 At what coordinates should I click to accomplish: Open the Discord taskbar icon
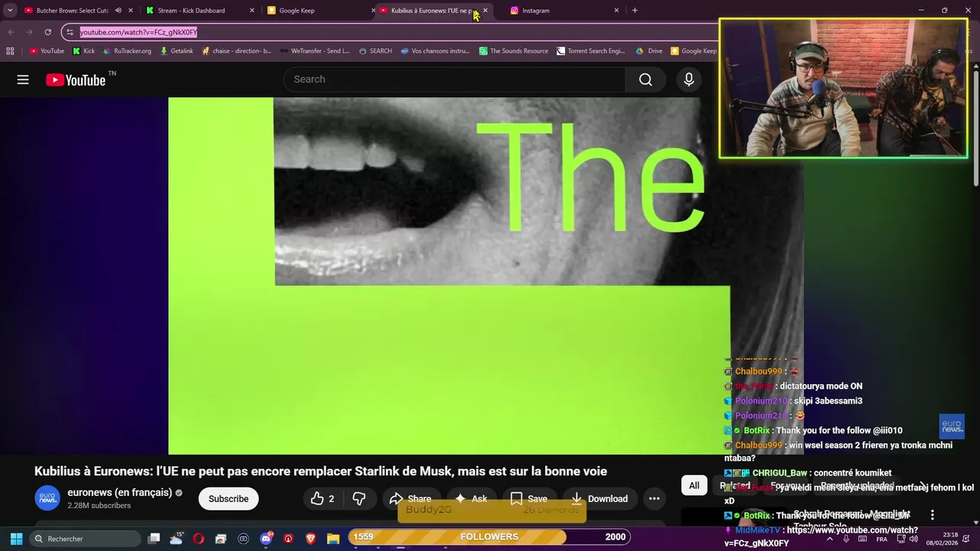(266, 539)
